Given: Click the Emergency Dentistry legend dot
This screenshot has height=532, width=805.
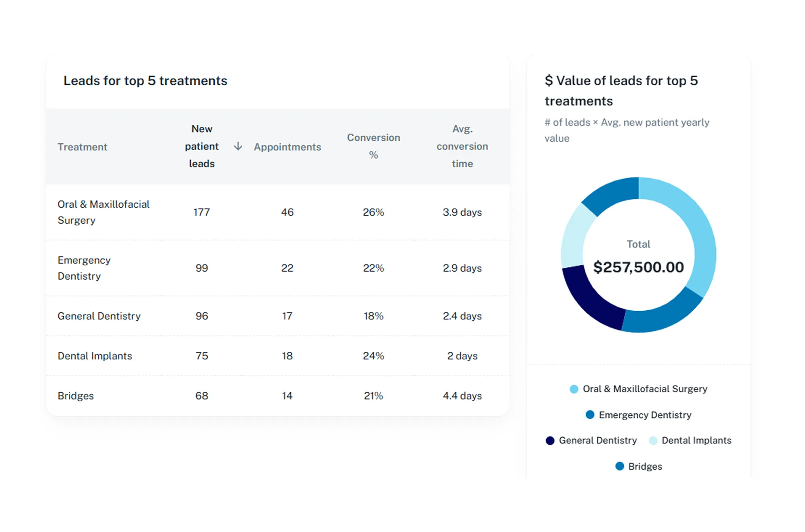Looking at the screenshot, I should coord(590,414).
